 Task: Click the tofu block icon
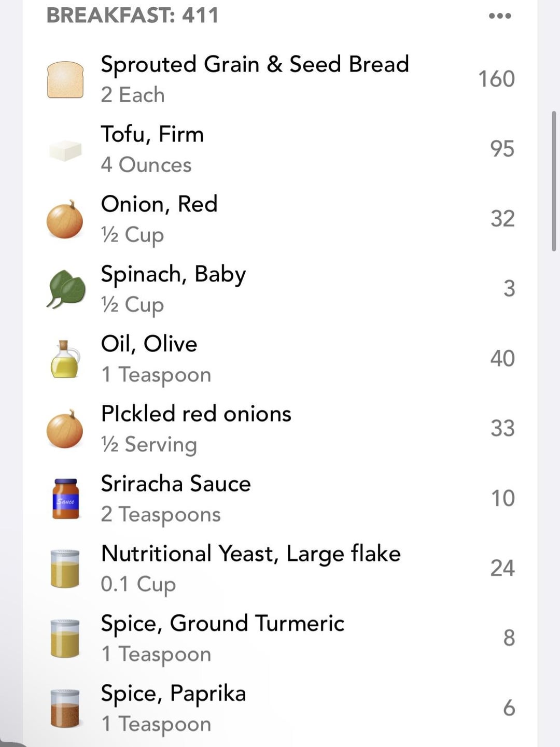pyautogui.click(x=65, y=150)
